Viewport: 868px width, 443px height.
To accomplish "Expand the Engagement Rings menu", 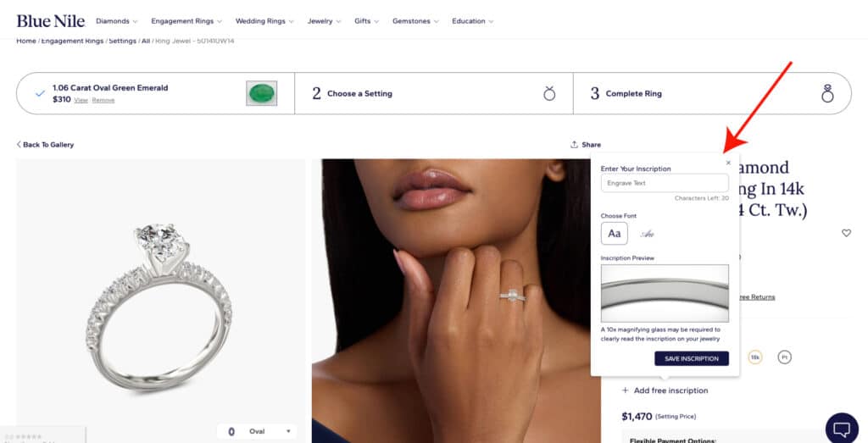I will pos(186,21).
